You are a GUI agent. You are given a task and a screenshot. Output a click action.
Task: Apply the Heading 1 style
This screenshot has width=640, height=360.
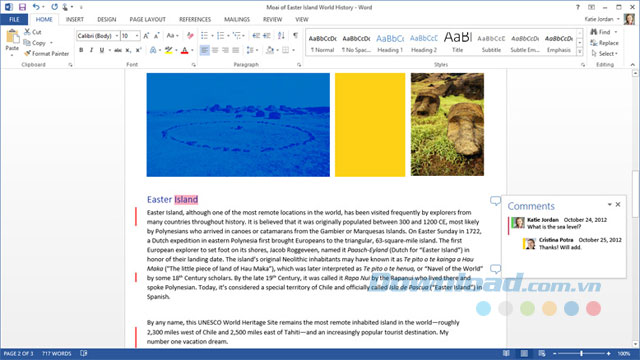[390, 42]
